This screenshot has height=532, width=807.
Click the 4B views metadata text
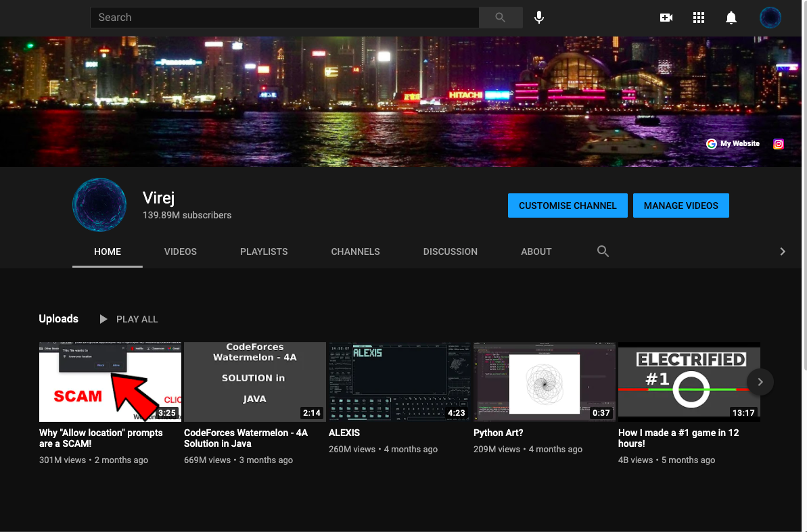click(635, 460)
